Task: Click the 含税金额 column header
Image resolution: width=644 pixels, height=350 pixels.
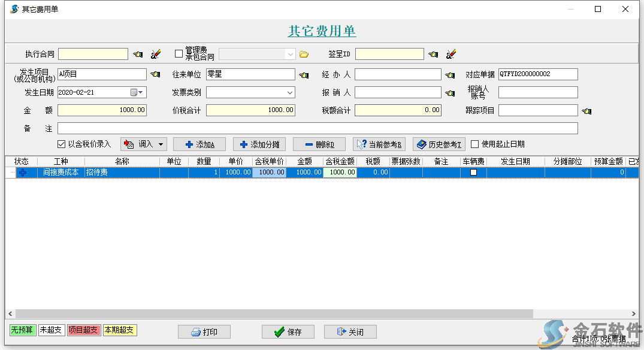Action: click(340, 162)
